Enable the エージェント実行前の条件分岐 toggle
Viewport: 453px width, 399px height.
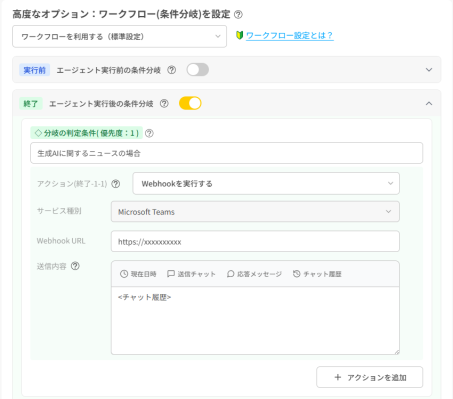[198, 70]
